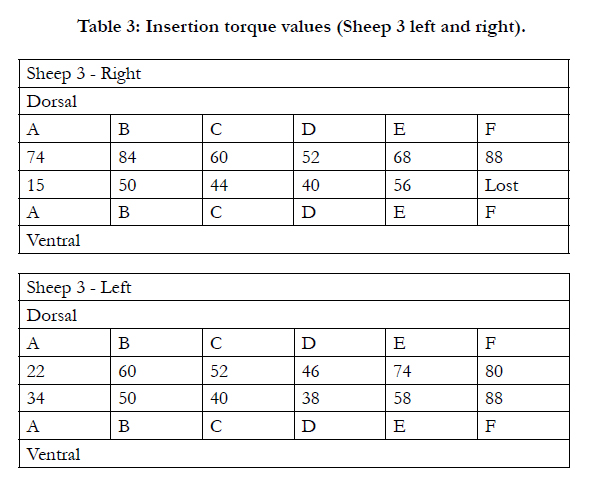Click the Ventral row in Left table
Viewport: 589px width, 490px height.
click(294, 454)
